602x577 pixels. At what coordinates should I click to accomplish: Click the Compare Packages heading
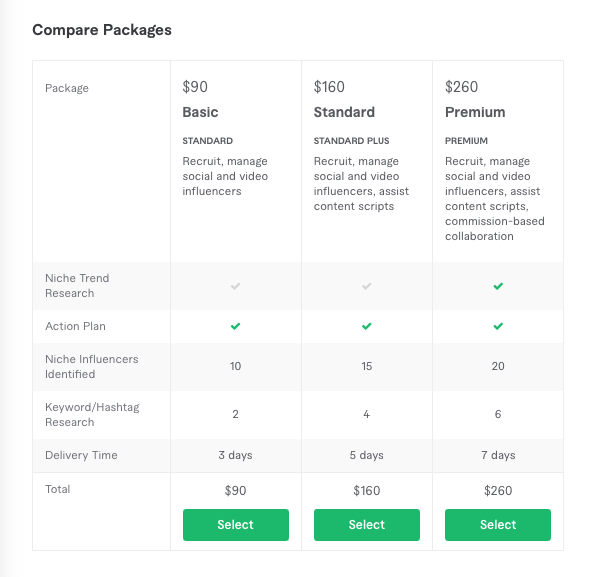click(102, 30)
